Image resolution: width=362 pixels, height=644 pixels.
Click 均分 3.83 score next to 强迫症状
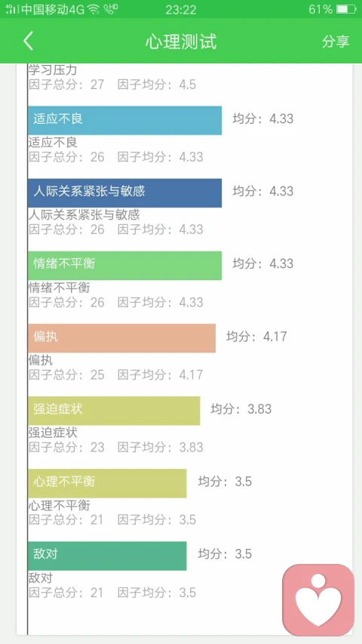[x=241, y=409]
